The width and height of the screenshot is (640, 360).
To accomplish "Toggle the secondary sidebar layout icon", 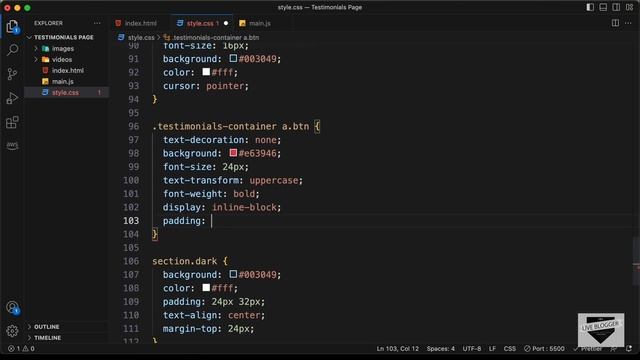I will click(616, 7).
